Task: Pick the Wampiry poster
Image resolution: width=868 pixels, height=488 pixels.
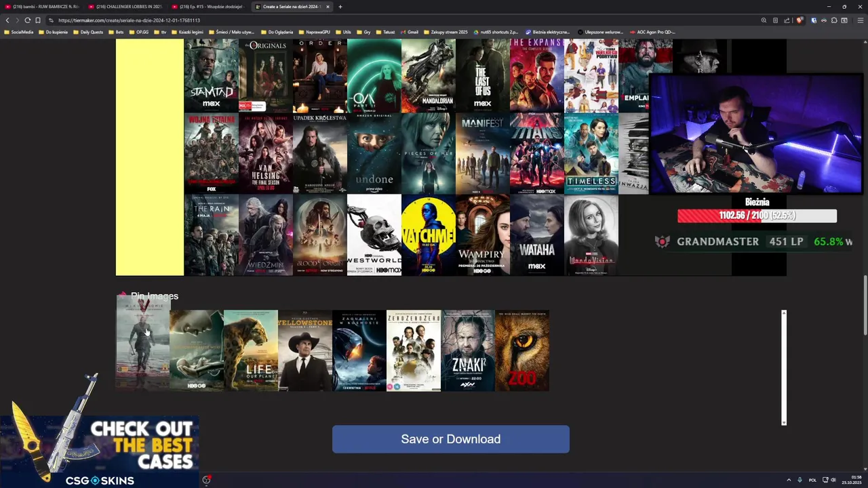Action: tap(482, 235)
